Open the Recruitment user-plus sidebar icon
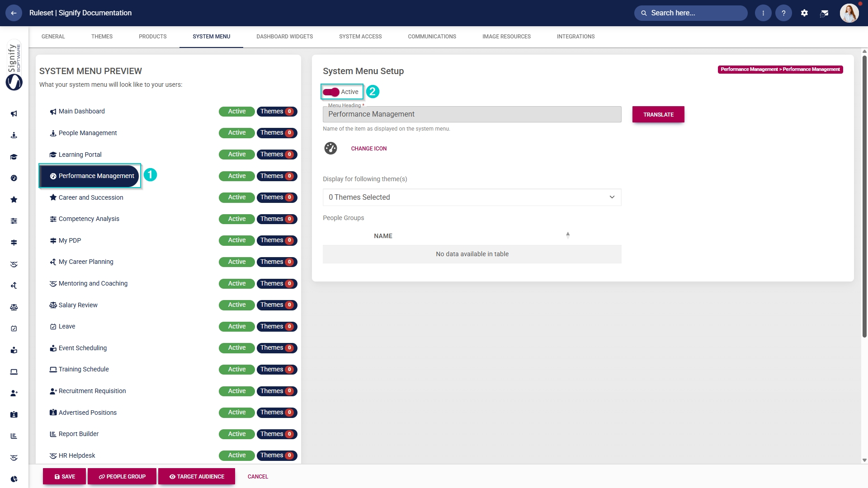The image size is (868, 488). point(14,393)
